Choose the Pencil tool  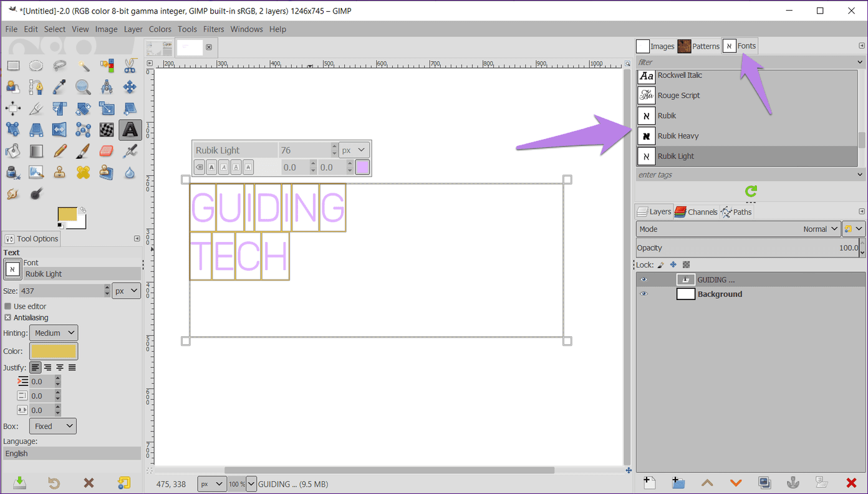(60, 150)
